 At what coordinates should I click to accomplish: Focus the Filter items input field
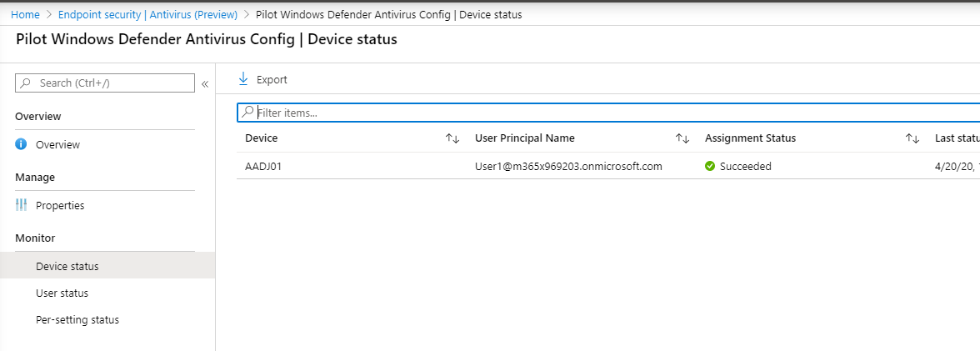(583, 113)
